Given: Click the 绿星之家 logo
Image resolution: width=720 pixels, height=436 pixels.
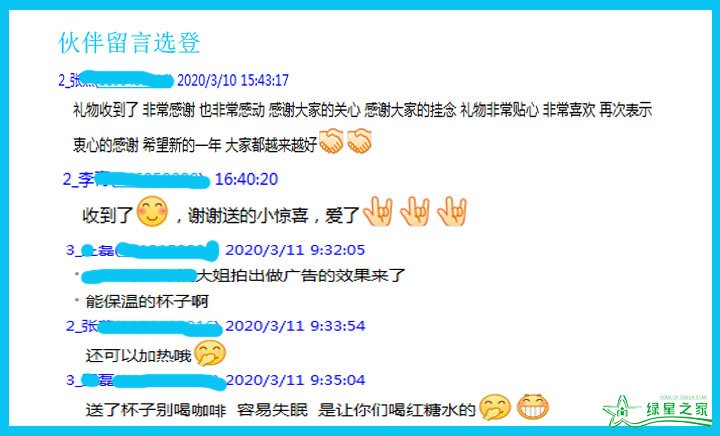Looking at the screenshot, I should pos(657,410).
